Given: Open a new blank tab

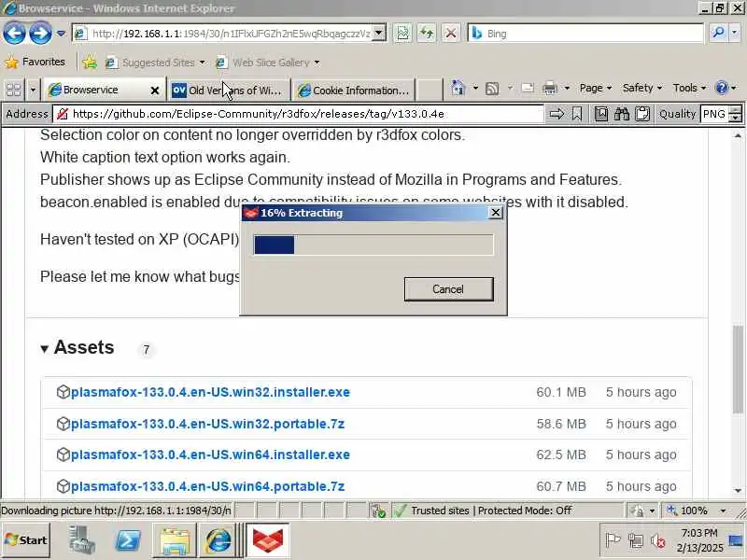Looking at the screenshot, I should [429, 90].
